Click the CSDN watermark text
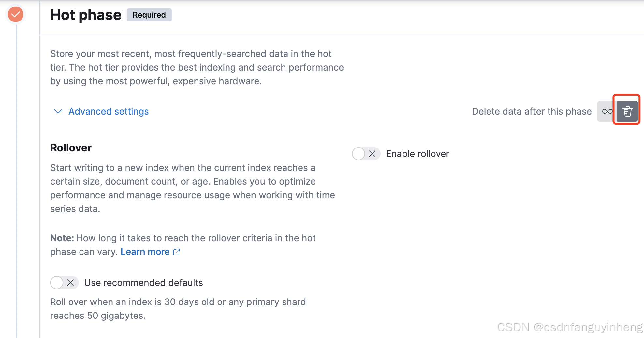 click(569, 327)
